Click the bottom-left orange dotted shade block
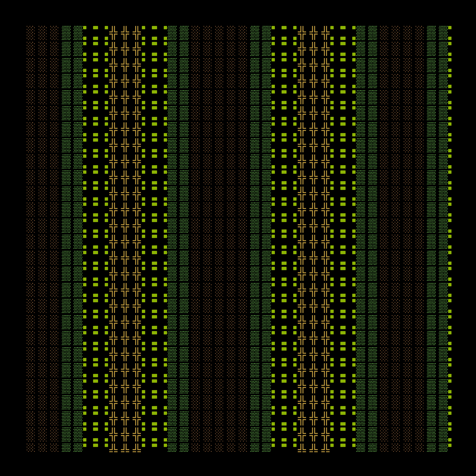476x476 pixels. pos(30,447)
